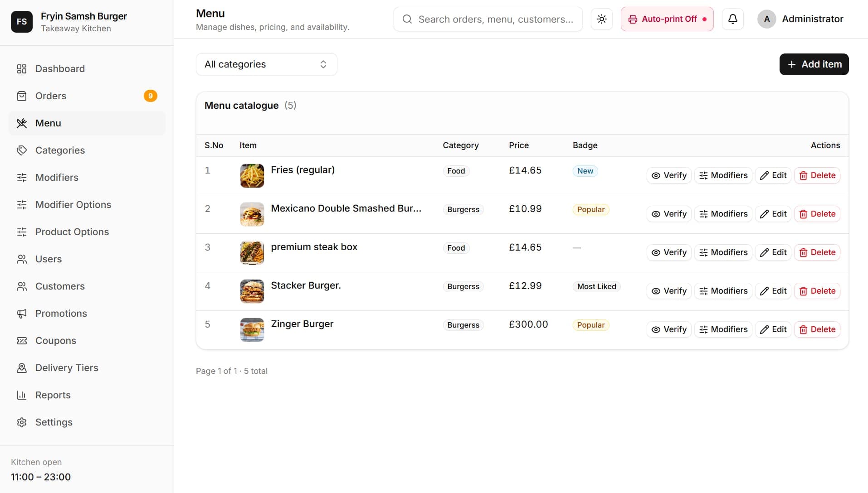Toggle light/dark theme sun icon
Viewport: 868px width, 493px height.
pos(601,19)
